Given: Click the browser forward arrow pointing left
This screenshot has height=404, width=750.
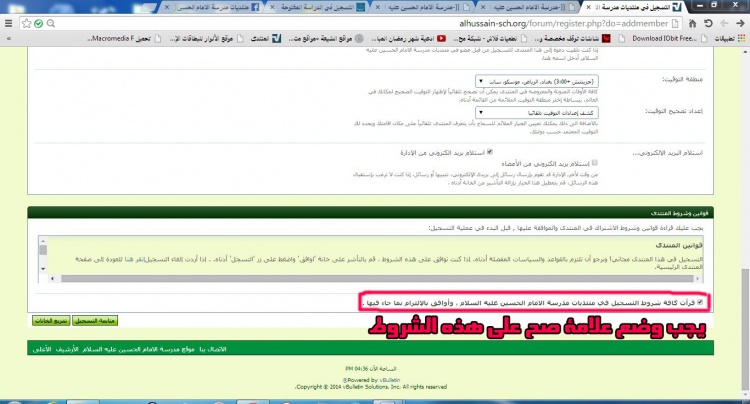Looking at the screenshot, I should [x=724, y=23].
